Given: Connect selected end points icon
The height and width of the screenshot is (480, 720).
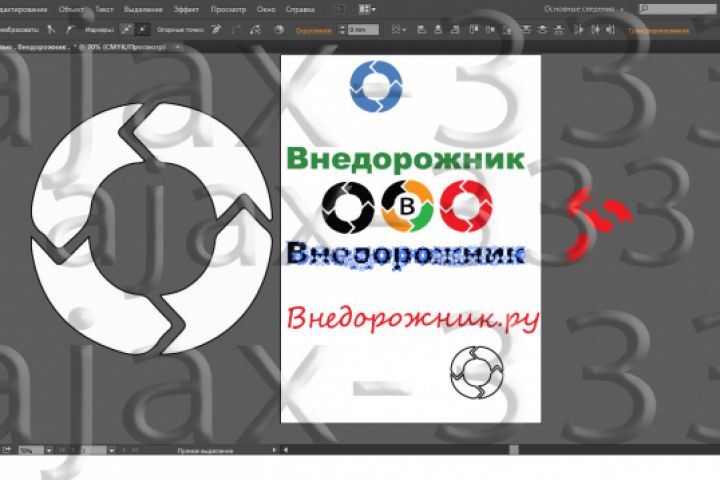Looking at the screenshot, I should [236, 30].
